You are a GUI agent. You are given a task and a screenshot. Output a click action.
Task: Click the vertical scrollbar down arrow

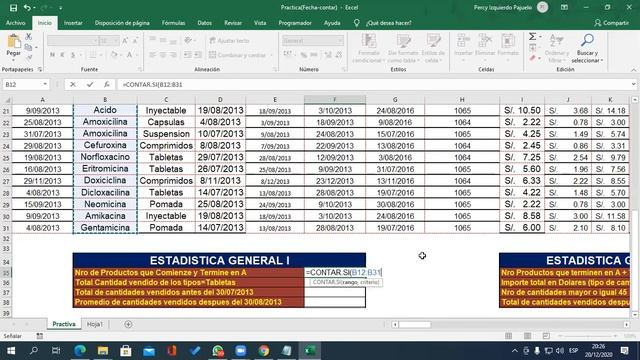[x=635, y=314]
